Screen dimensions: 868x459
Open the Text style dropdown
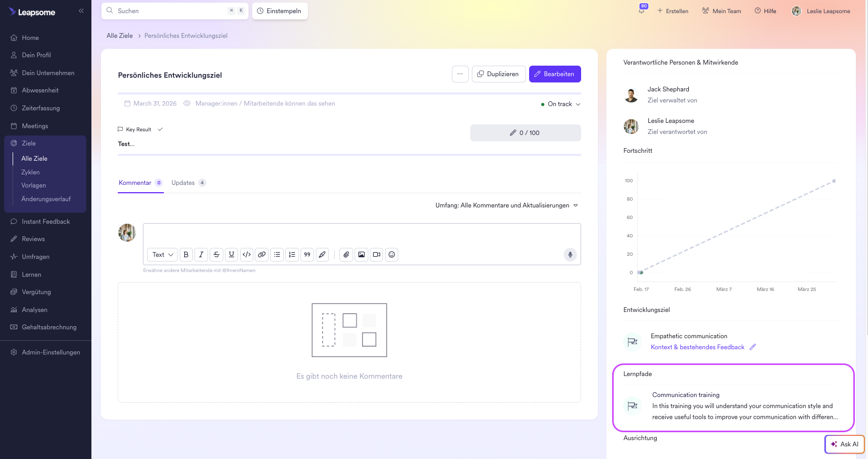[x=162, y=255]
